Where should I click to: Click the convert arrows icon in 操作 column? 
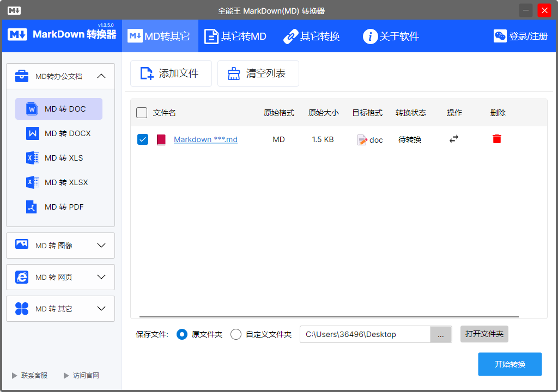click(454, 139)
